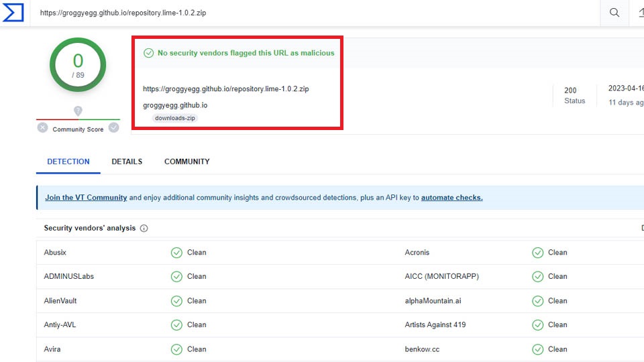Image resolution: width=644 pixels, height=362 pixels.
Task: Click 'No security vendors flagged this URL as malicious'
Action: [x=246, y=53]
